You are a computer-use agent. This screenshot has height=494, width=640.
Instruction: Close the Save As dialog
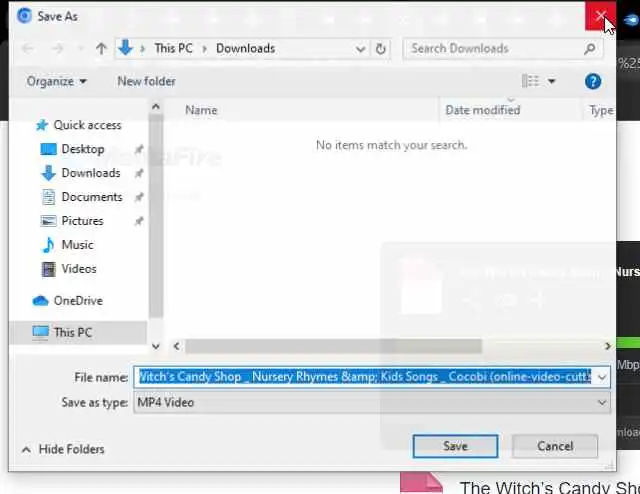tap(600, 16)
